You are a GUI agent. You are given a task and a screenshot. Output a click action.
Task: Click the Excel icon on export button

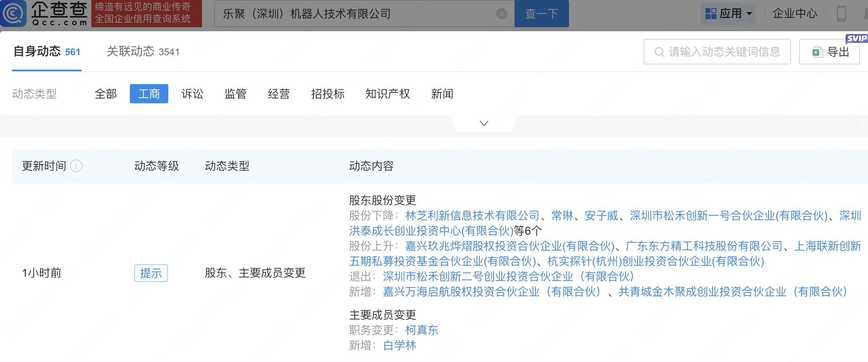coord(818,52)
